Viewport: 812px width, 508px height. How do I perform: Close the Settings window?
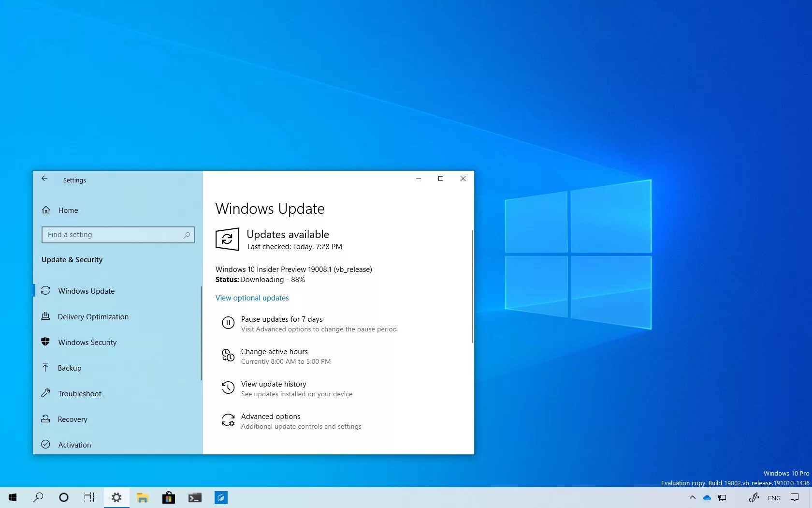tap(463, 179)
